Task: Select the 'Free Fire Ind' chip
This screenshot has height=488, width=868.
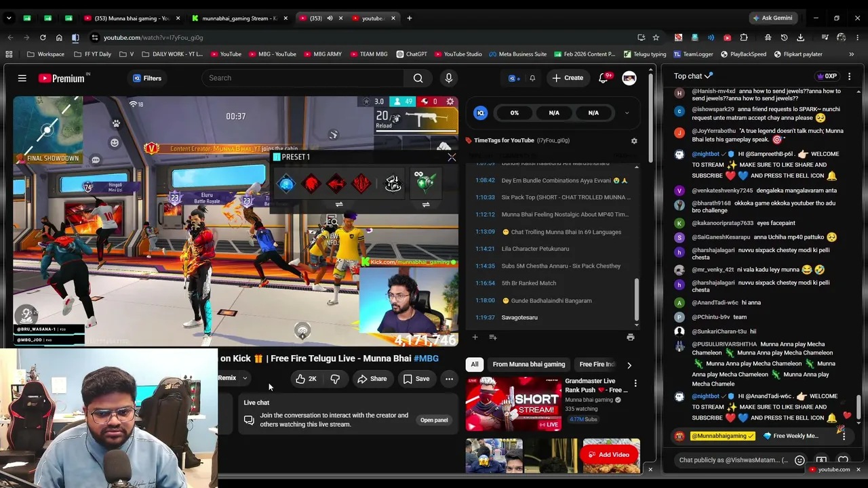Action: [x=597, y=364]
